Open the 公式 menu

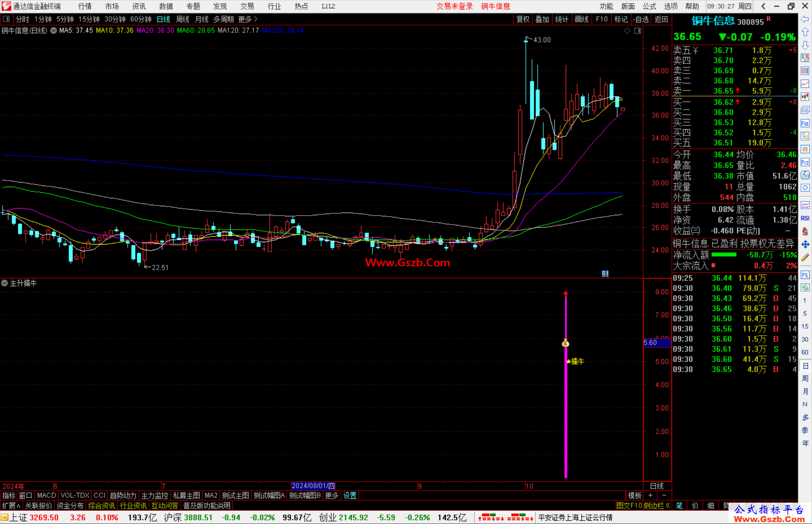pyautogui.click(x=649, y=6)
